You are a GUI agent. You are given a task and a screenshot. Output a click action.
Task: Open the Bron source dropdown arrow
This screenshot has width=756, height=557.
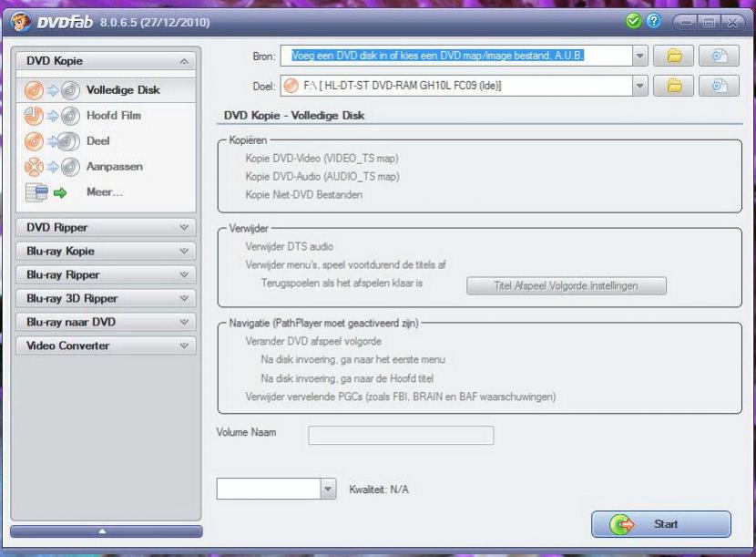click(639, 56)
